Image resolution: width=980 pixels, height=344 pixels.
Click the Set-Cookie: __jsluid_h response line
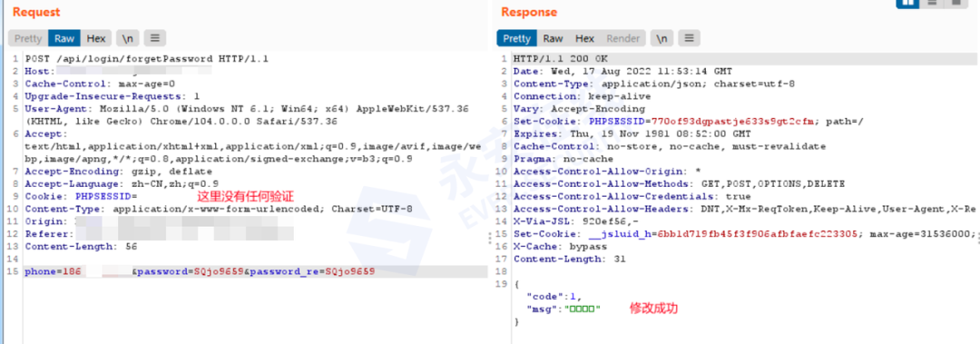click(x=744, y=234)
